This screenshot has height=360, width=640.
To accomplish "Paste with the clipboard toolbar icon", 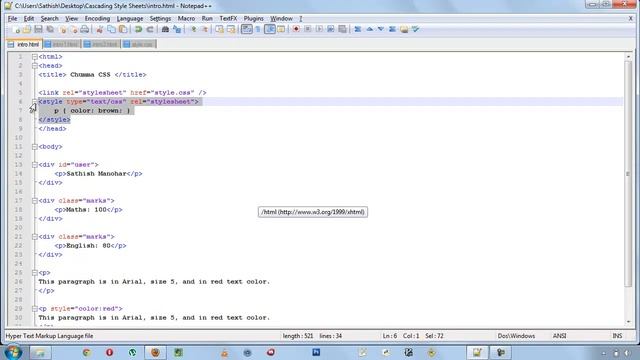I will tap(122, 29).
